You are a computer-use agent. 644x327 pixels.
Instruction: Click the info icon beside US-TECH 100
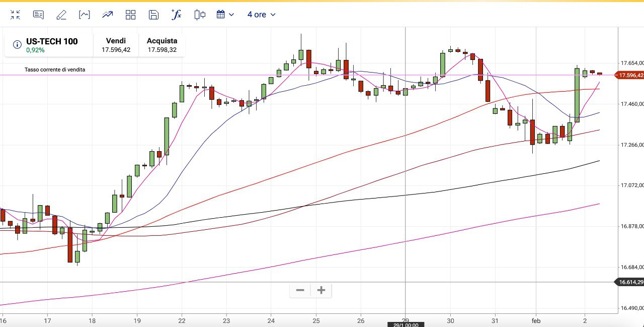point(17,45)
